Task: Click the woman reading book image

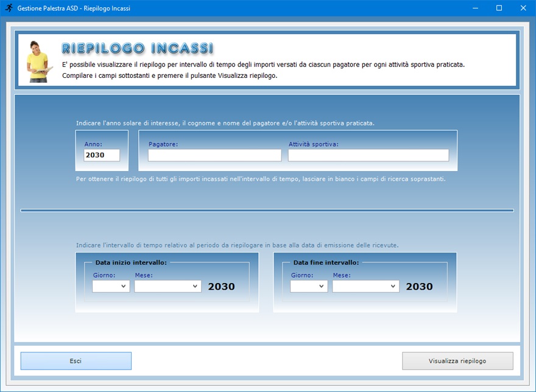Action: point(38,61)
